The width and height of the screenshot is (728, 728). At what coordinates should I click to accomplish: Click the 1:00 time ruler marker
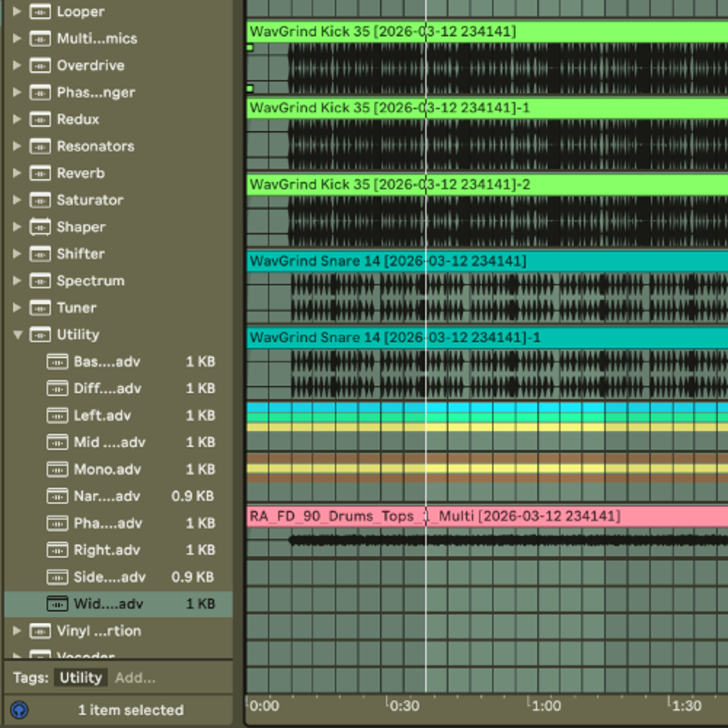[x=546, y=706]
